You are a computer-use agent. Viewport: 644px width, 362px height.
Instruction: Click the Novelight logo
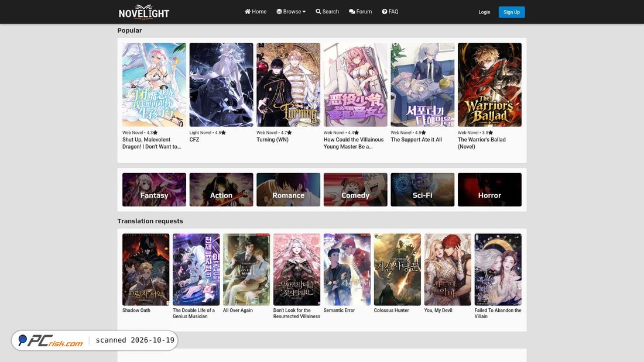[144, 12]
